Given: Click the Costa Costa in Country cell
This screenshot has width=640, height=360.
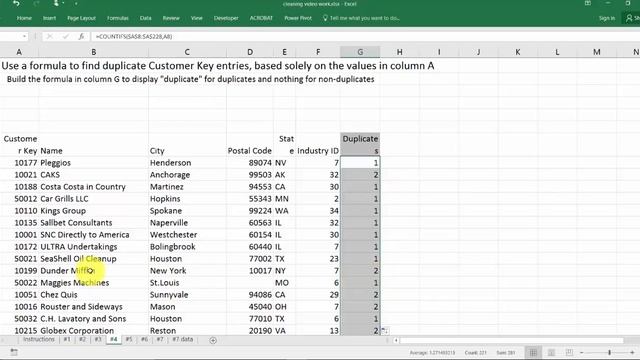Looking at the screenshot, I should [x=93, y=187].
